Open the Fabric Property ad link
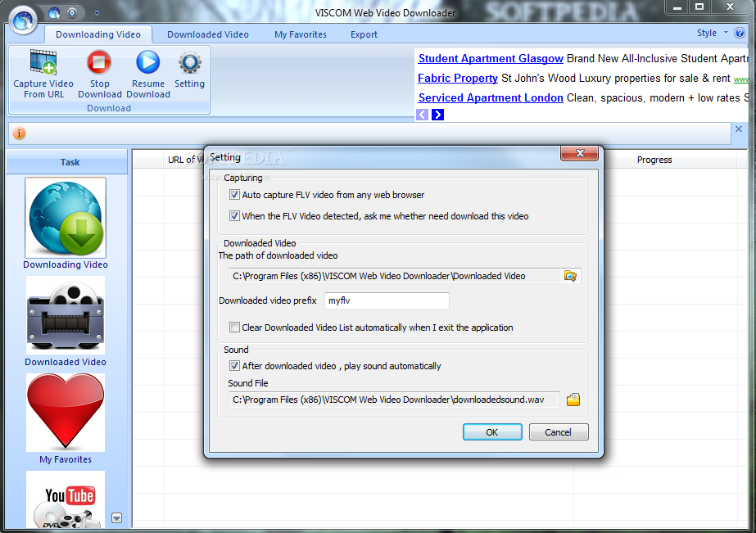This screenshot has width=756, height=533. click(x=458, y=78)
